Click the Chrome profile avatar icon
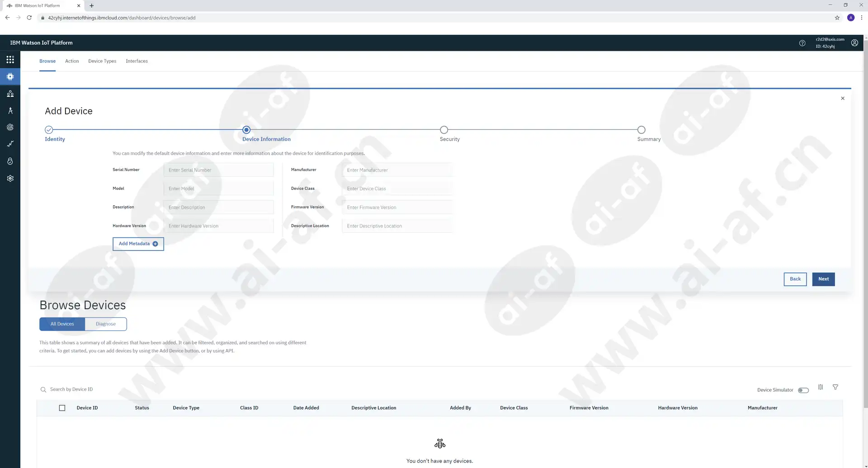Viewport: 868px width, 468px height. [x=851, y=18]
